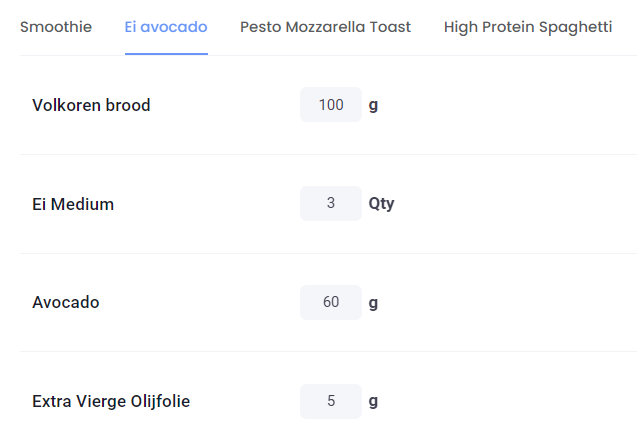The height and width of the screenshot is (442, 637).
Task: Click the g unit next to Avocado
Action: tap(373, 302)
